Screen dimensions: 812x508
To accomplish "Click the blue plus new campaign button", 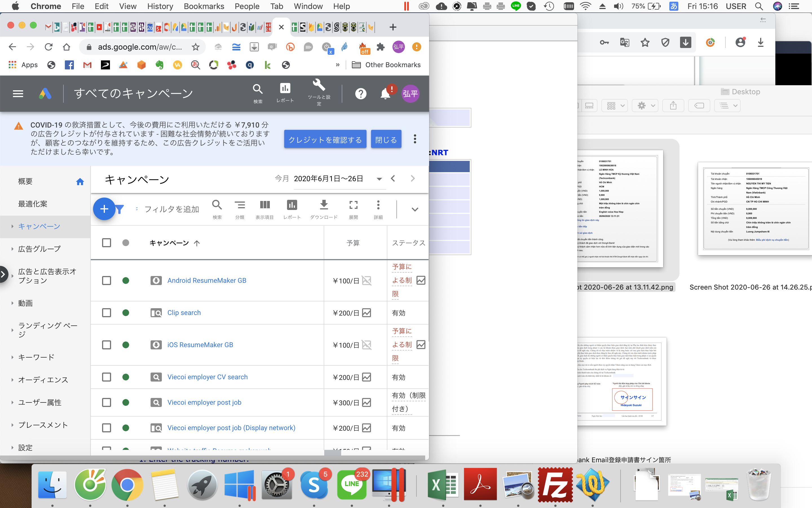I will click(x=104, y=209).
